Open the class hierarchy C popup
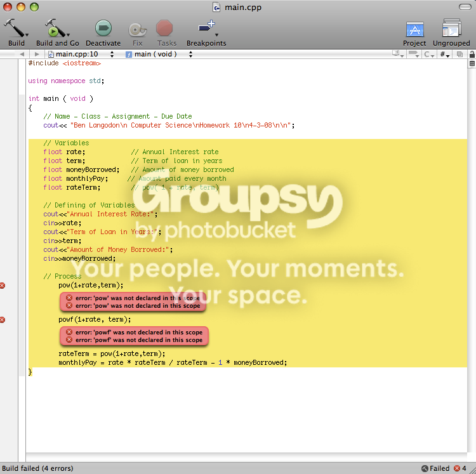 428,54
